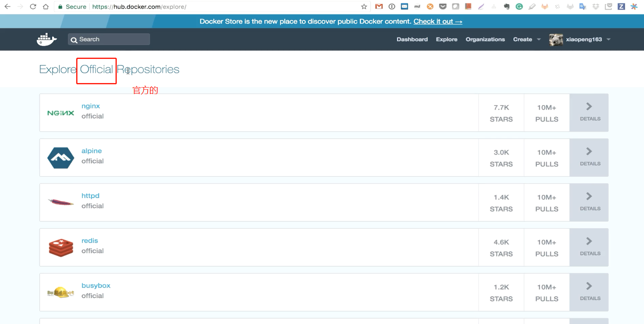The height and width of the screenshot is (324, 644).
Task: Click the red book extension icon
Action: click(468, 7)
